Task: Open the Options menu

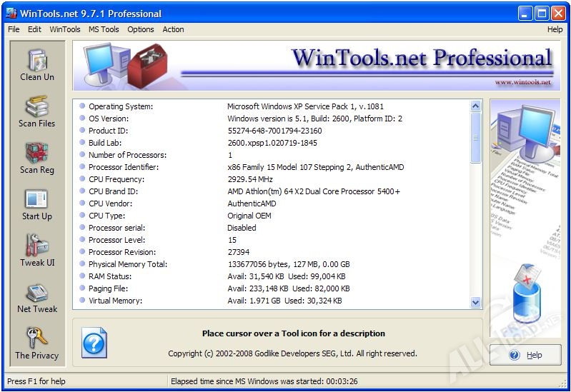Action: [x=141, y=29]
